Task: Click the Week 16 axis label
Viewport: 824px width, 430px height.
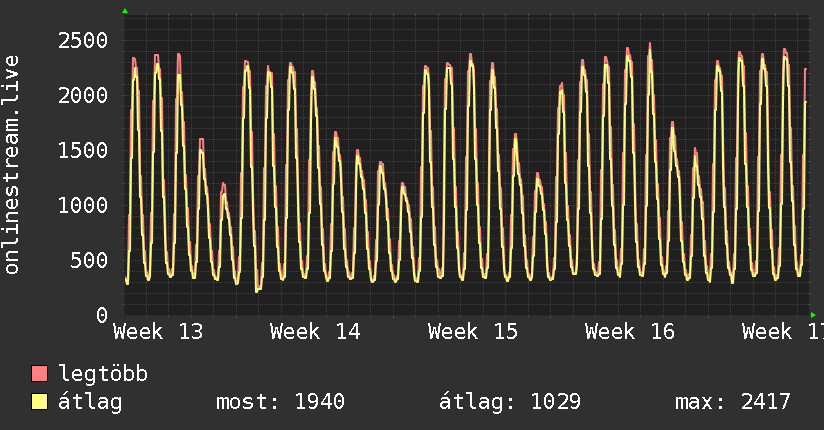Action: click(x=630, y=332)
